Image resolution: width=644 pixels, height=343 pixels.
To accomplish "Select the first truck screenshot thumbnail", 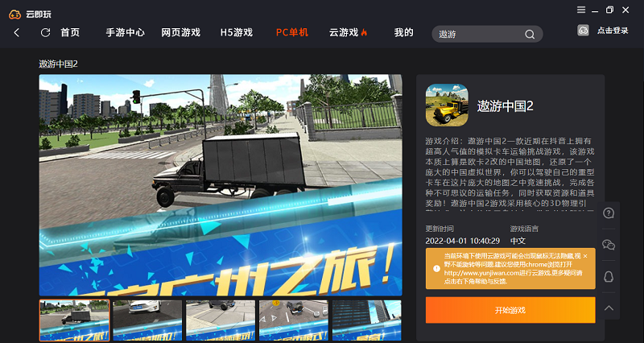I will [x=74, y=320].
